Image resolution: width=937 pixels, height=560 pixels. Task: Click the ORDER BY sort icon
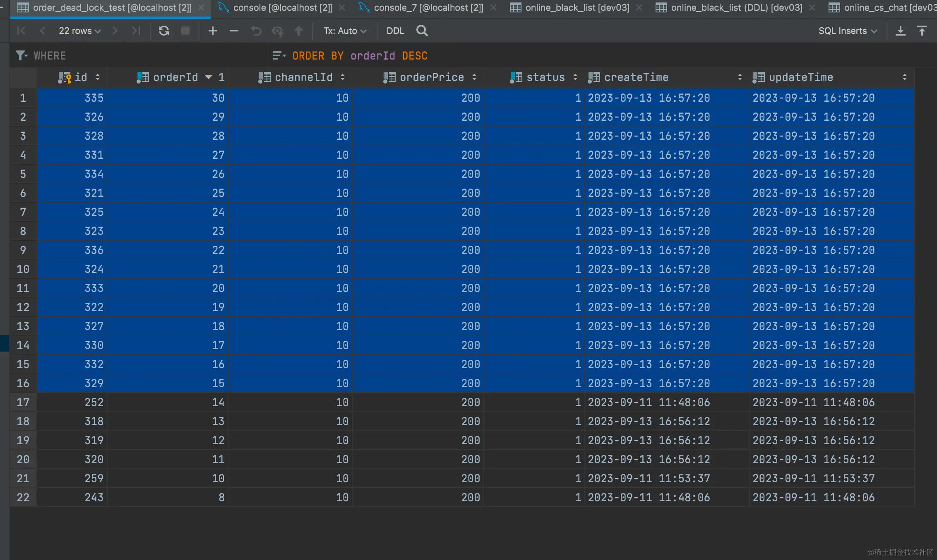coord(280,55)
